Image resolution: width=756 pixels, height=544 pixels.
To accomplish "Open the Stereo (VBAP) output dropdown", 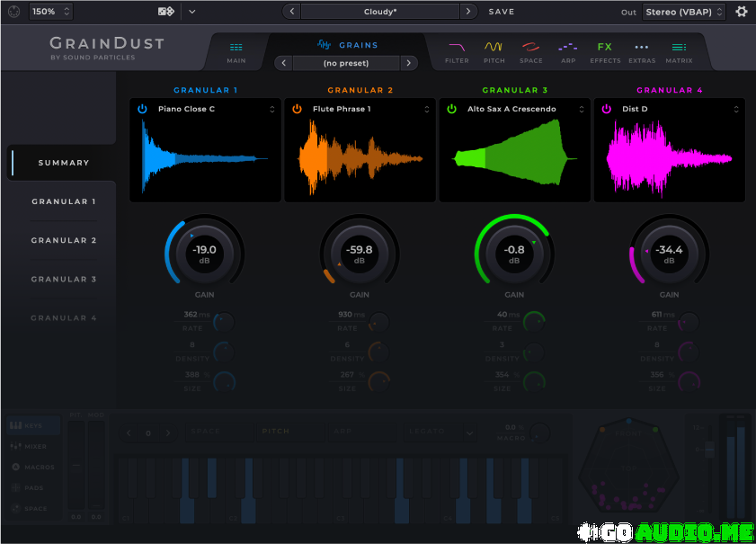I will (684, 12).
